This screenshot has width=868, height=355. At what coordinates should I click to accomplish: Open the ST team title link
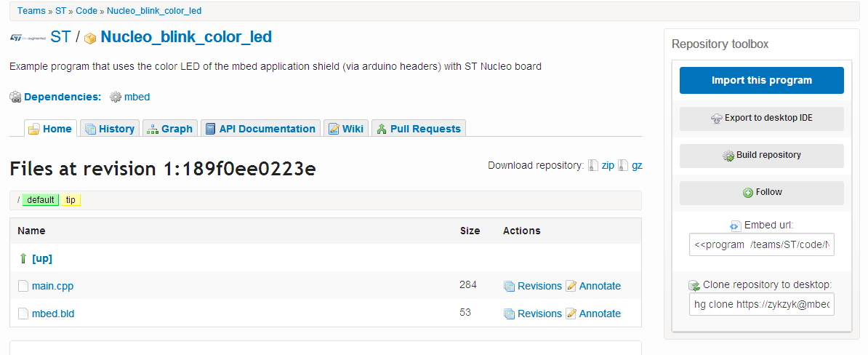pos(60,37)
